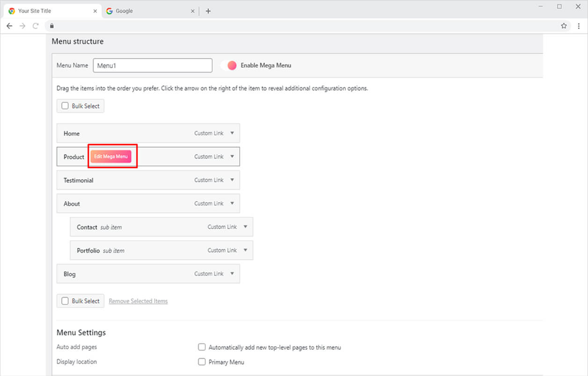
Task: Click the Remove Selected Items link
Action: [x=138, y=301]
